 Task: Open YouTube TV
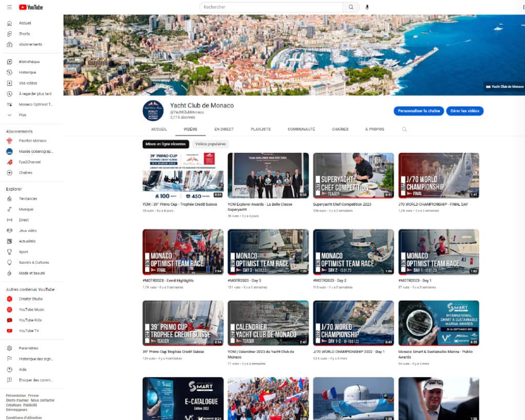pos(29,331)
